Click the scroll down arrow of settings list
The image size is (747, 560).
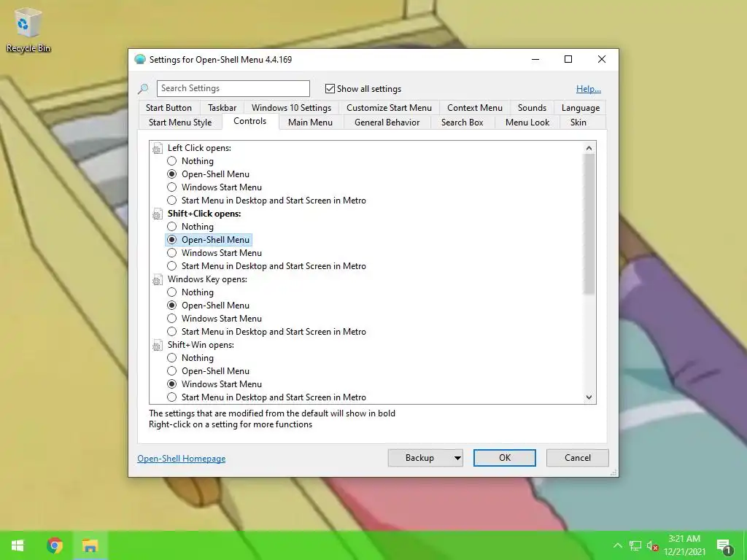589,397
